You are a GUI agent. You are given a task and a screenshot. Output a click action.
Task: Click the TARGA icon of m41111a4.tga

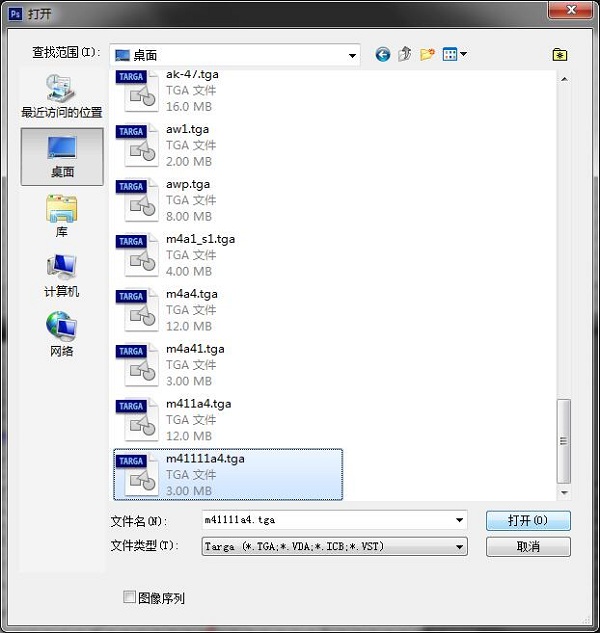(136, 475)
